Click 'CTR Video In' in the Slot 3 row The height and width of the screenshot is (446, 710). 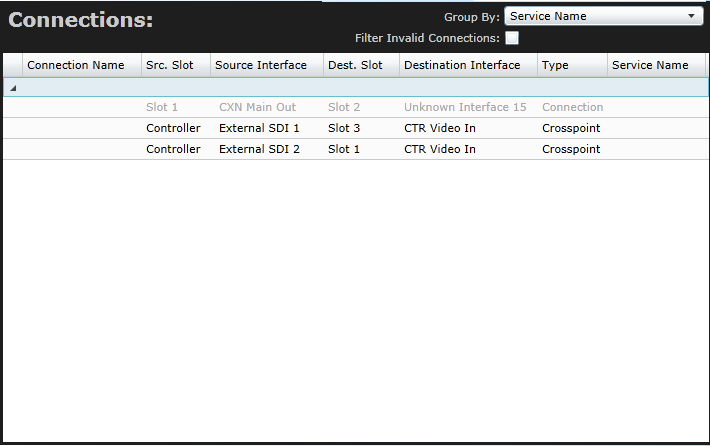pyautogui.click(x=440, y=128)
